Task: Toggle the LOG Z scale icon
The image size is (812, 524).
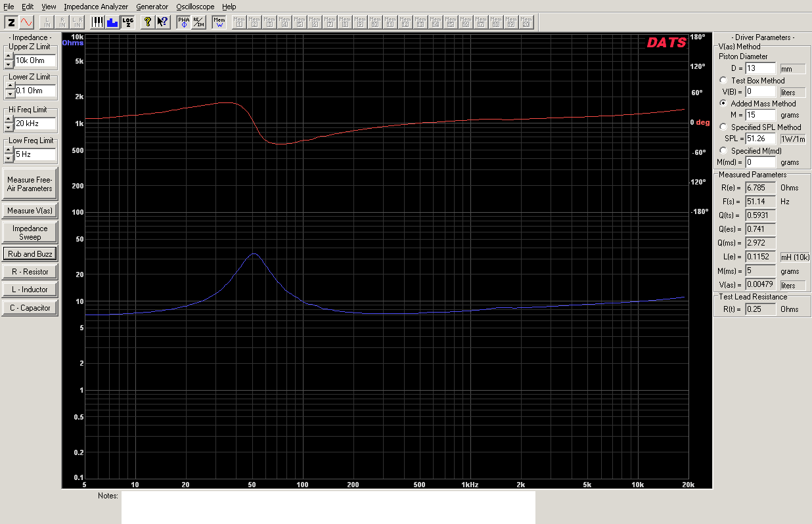Action: (127, 22)
